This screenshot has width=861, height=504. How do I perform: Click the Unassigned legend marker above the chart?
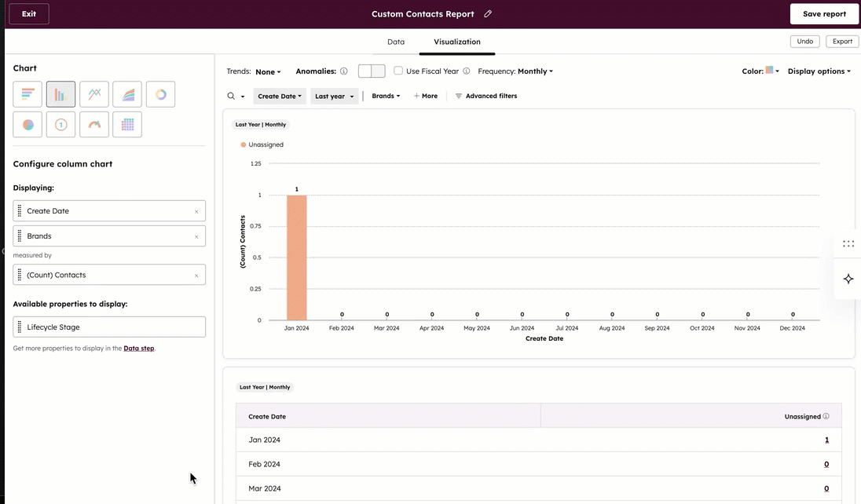pos(244,144)
